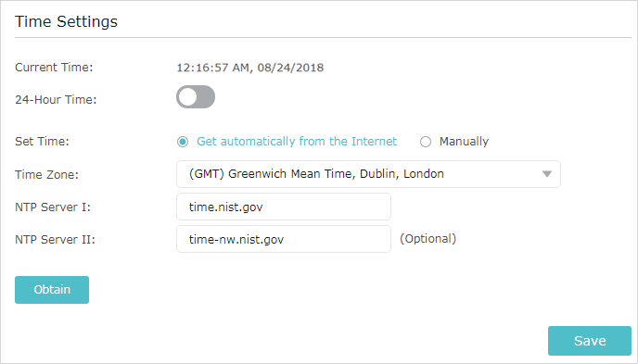Click the 'Current Time:' label

click(54, 68)
